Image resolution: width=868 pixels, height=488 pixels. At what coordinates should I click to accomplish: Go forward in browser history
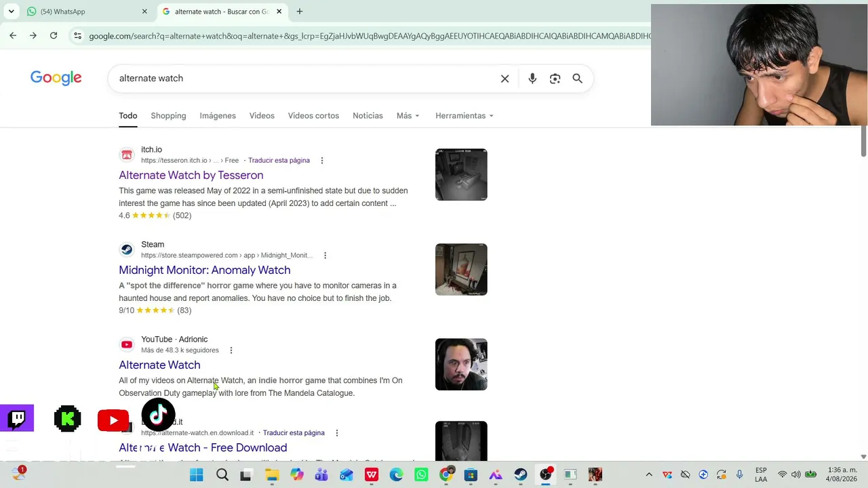coord(33,36)
